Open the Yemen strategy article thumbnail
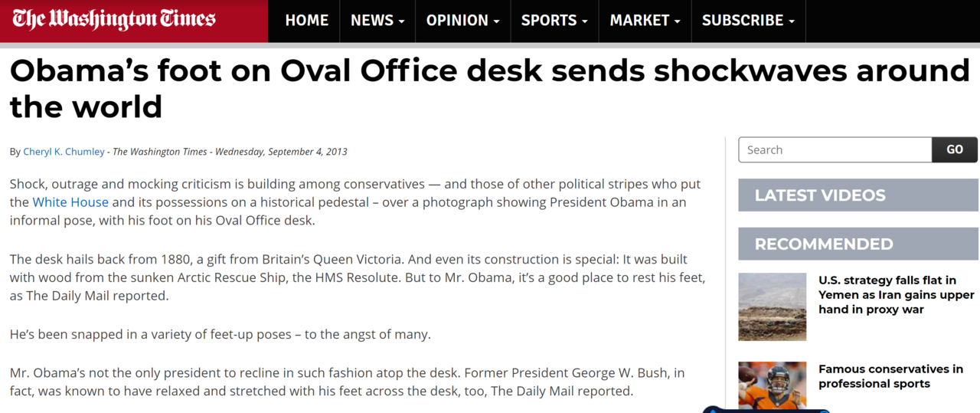The width and height of the screenshot is (980, 413). [772, 306]
